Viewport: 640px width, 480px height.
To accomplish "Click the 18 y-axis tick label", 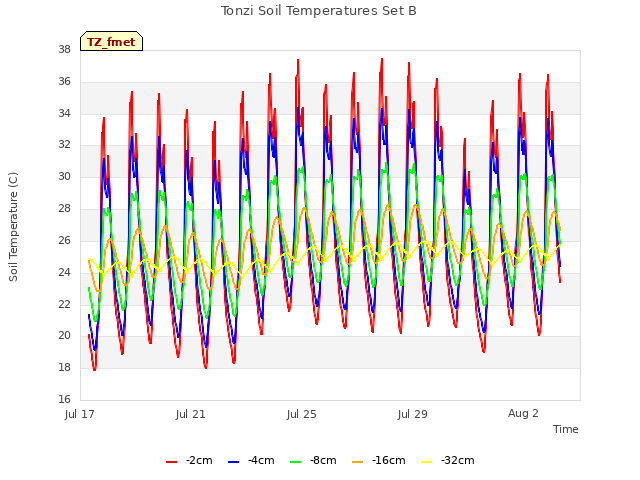I will click(x=64, y=367).
